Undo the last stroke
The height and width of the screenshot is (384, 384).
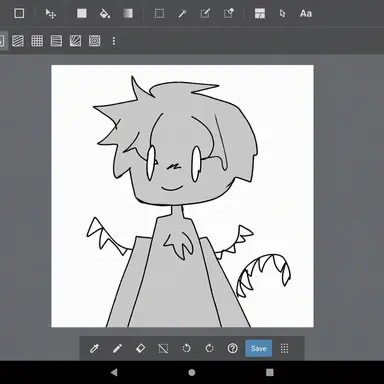tap(186, 349)
